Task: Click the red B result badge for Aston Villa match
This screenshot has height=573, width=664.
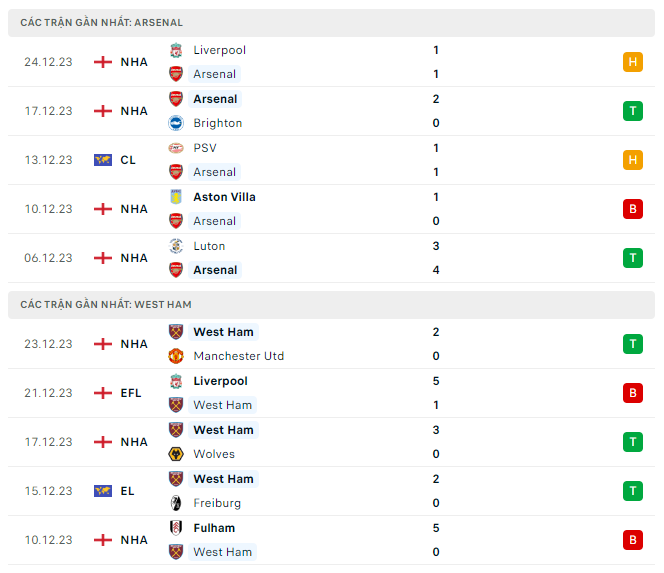Action: [x=632, y=209]
